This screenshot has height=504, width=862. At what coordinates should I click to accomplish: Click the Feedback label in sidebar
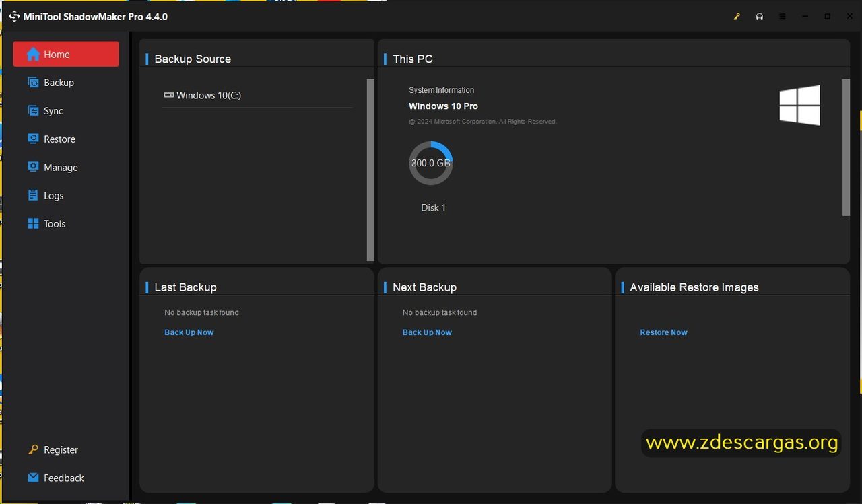point(64,478)
